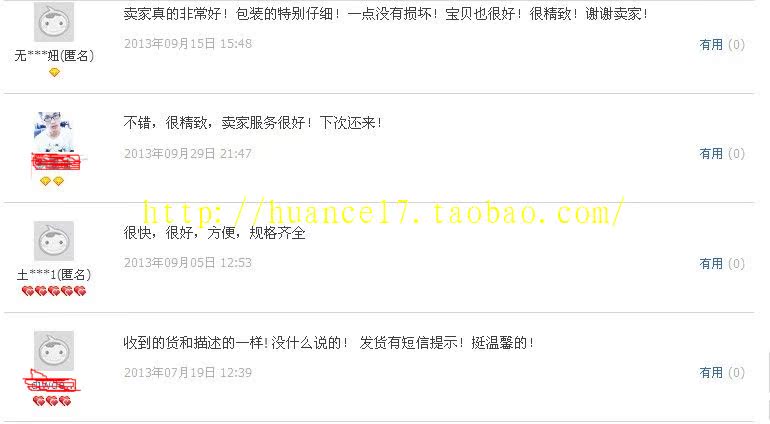Click the default avatar of fourth reviewer
The width and height of the screenshot is (770, 424).
click(x=54, y=351)
